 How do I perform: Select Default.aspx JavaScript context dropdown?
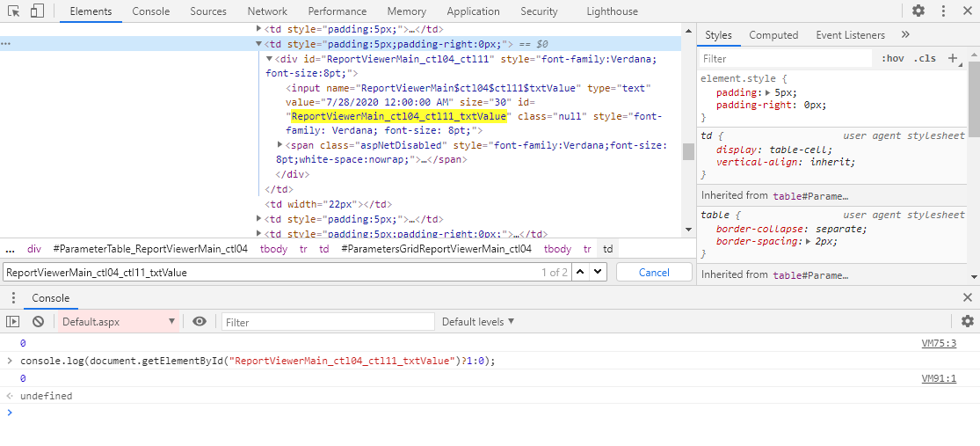point(119,322)
